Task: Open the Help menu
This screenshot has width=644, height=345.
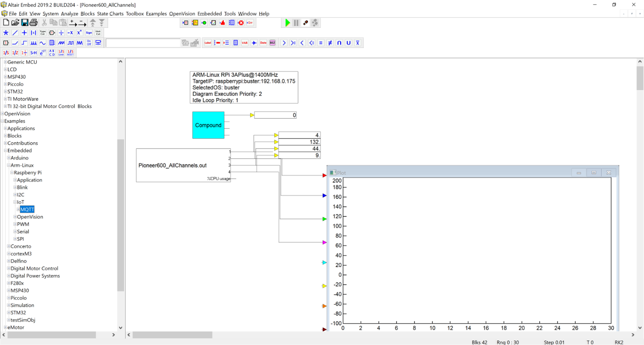Action: (264, 14)
